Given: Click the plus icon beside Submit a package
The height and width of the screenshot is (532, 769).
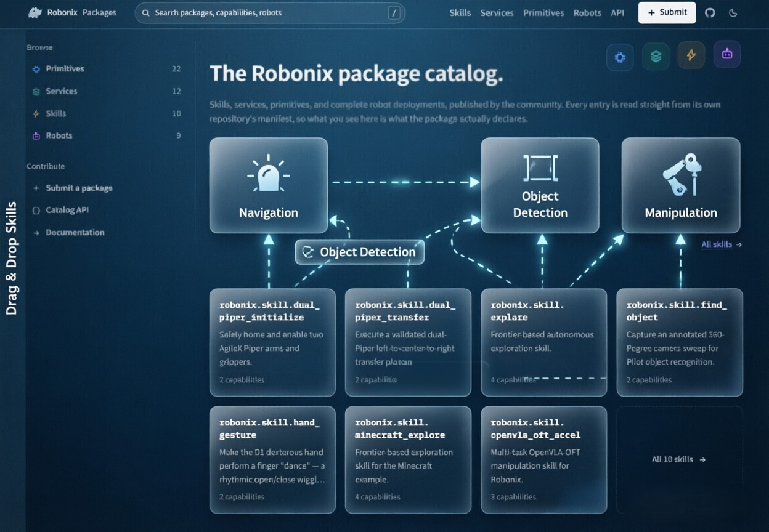Looking at the screenshot, I should point(36,188).
